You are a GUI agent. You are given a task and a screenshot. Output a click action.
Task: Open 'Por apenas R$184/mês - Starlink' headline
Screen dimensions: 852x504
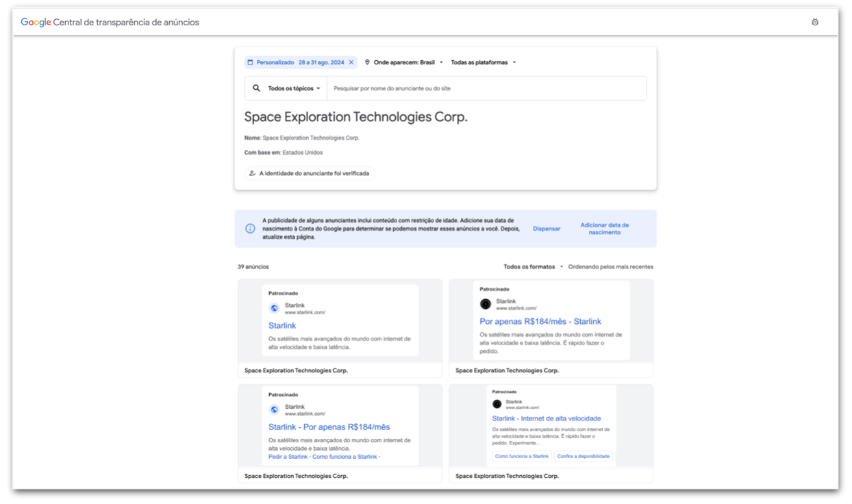[x=540, y=321]
